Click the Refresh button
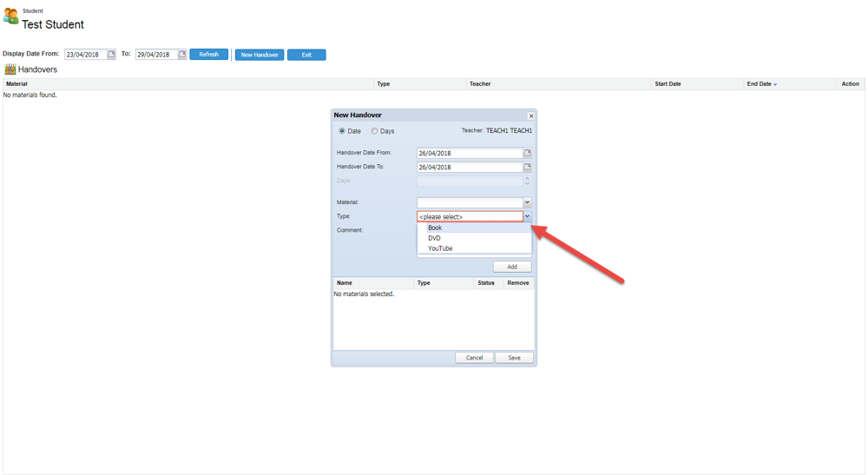This screenshot has width=868, height=475. coord(209,55)
